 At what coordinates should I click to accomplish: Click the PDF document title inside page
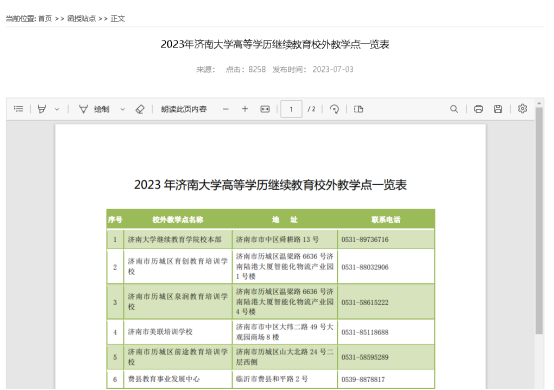point(270,185)
